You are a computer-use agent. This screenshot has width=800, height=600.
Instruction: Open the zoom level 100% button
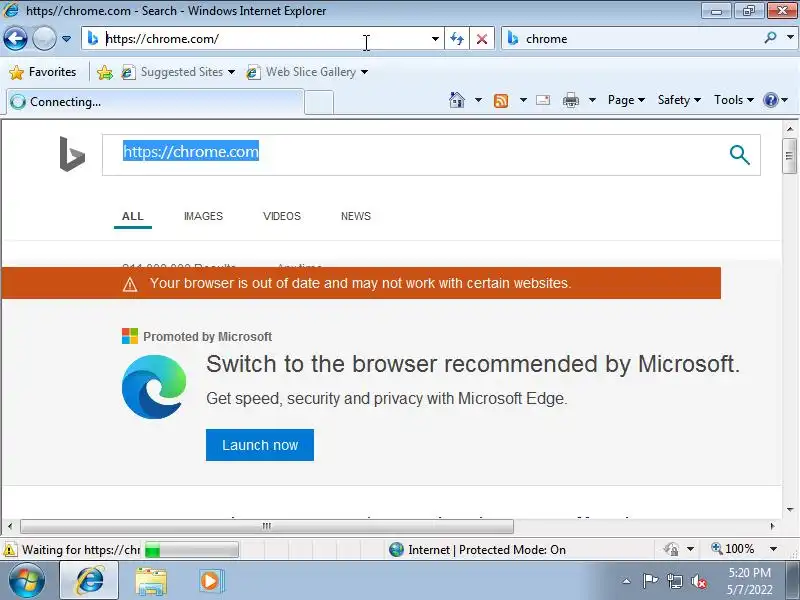[732, 549]
